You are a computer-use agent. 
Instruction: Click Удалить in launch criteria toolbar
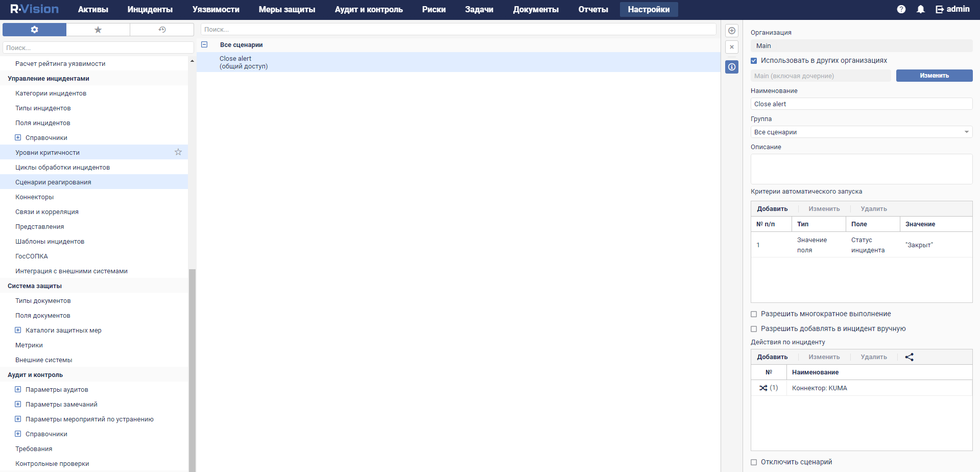874,209
